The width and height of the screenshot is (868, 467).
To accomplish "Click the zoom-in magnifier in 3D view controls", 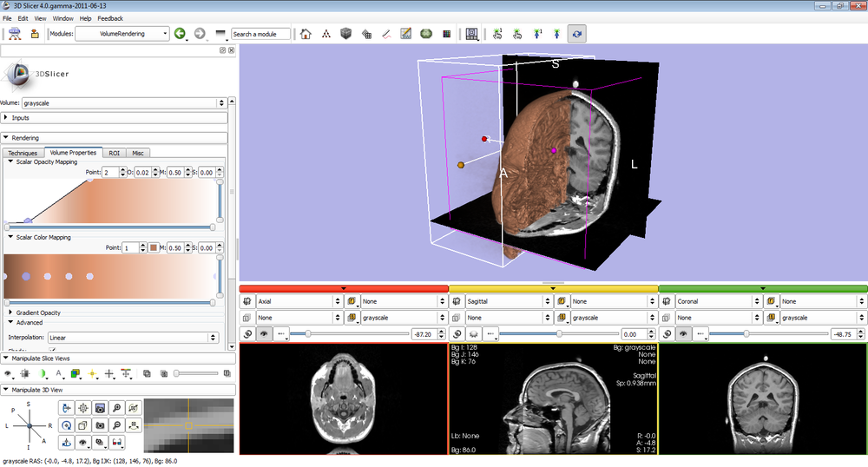I will coord(115,408).
